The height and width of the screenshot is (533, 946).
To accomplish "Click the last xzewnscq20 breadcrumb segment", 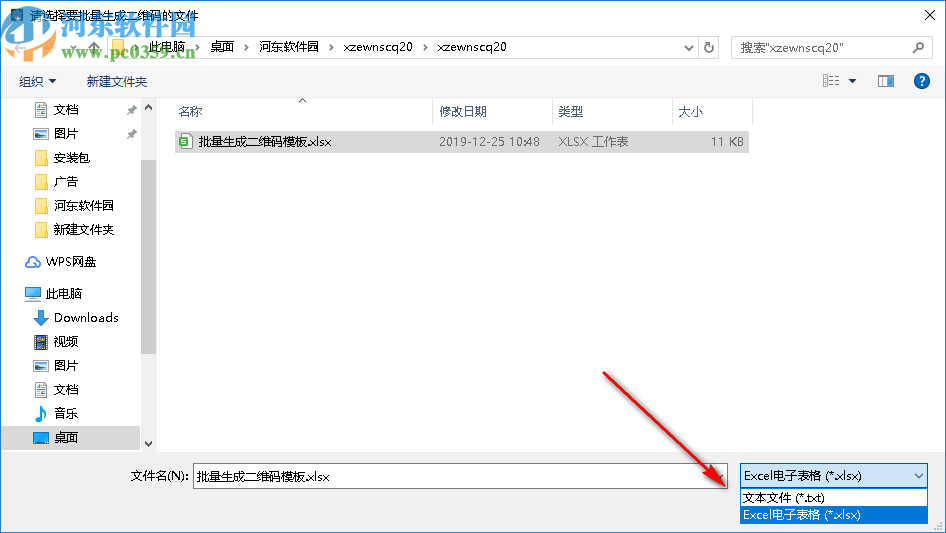I will (x=472, y=47).
